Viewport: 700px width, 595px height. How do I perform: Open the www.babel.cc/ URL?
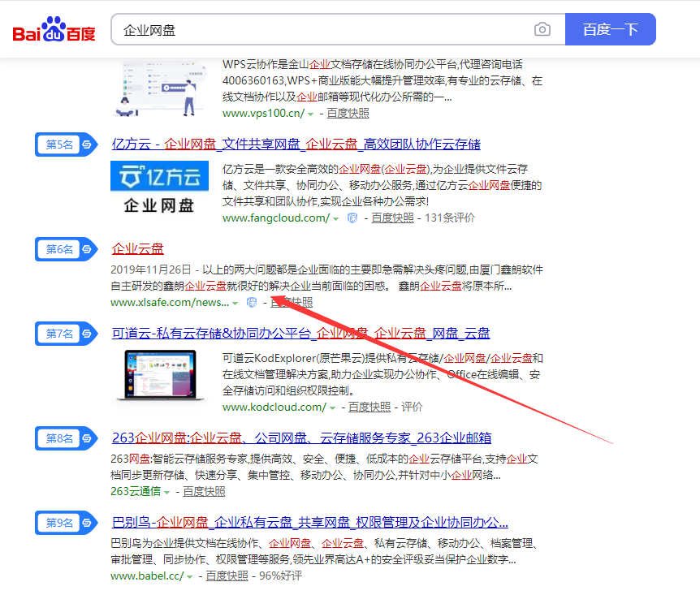click(147, 576)
